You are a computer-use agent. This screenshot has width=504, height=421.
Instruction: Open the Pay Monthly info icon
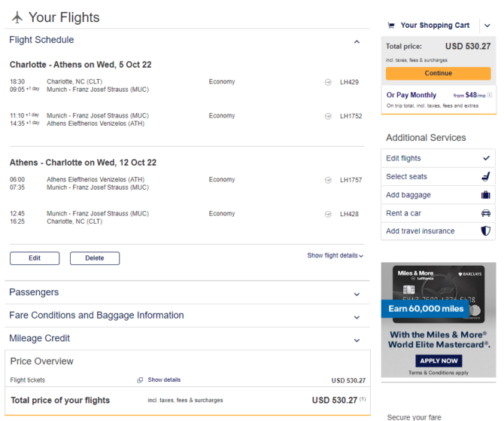tap(490, 95)
